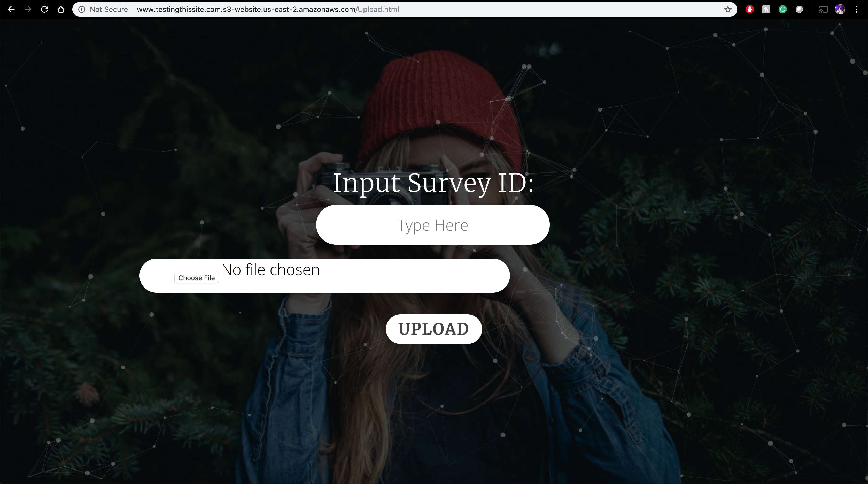Viewport: 868px width, 484px height.
Task: Open the Honey extension icon
Action: click(766, 10)
